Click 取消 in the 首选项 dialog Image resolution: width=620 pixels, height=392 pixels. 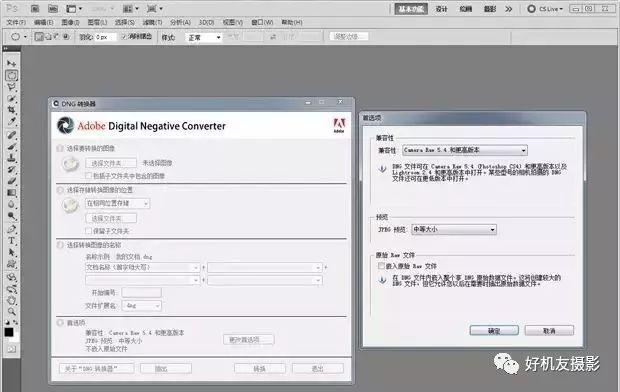(549, 330)
